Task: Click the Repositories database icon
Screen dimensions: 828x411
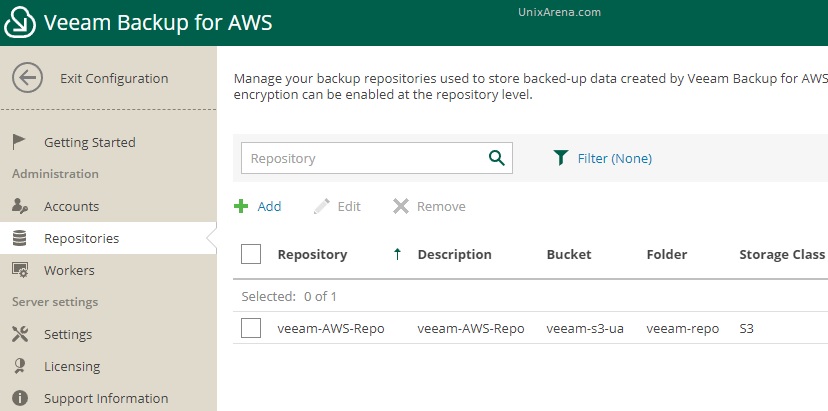Action: click(x=20, y=238)
